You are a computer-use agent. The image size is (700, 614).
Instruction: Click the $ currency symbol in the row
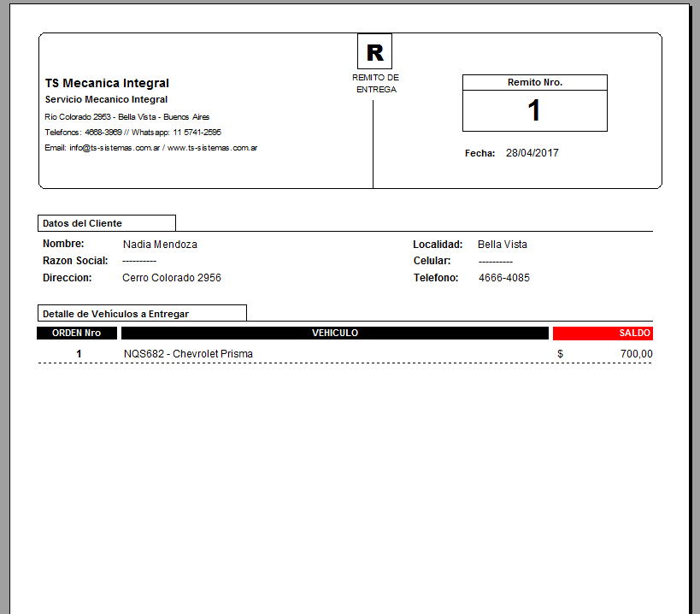pos(560,354)
